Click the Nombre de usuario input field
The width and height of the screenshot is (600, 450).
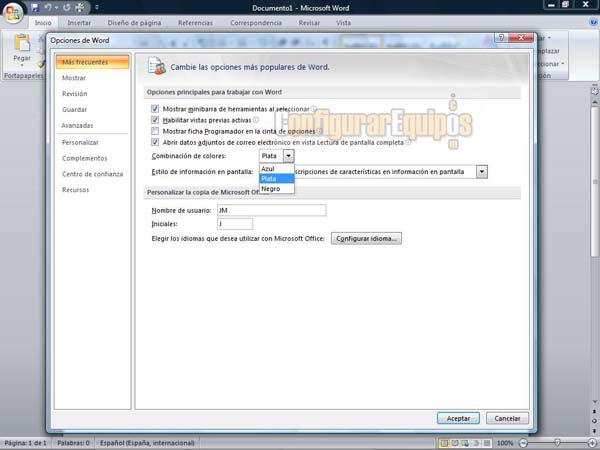272,210
